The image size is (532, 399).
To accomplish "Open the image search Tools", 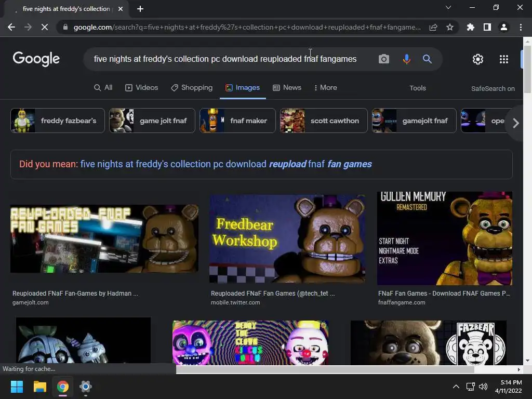I will pos(417,88).
